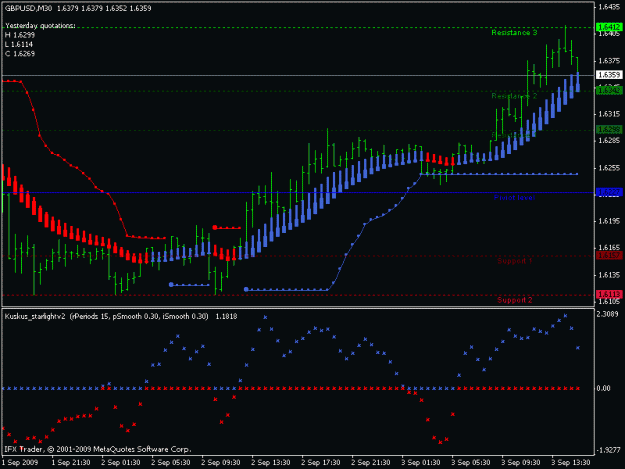This screenshot has width=625, height=469.
Task: Click the 'Pivot level' label
Action: coord(514,198)
